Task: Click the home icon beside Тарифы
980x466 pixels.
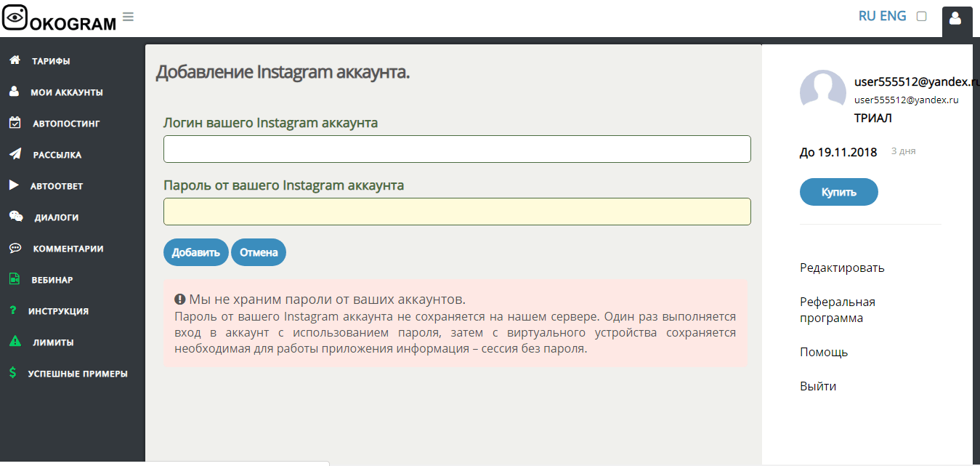Action: tap(14, 60)
